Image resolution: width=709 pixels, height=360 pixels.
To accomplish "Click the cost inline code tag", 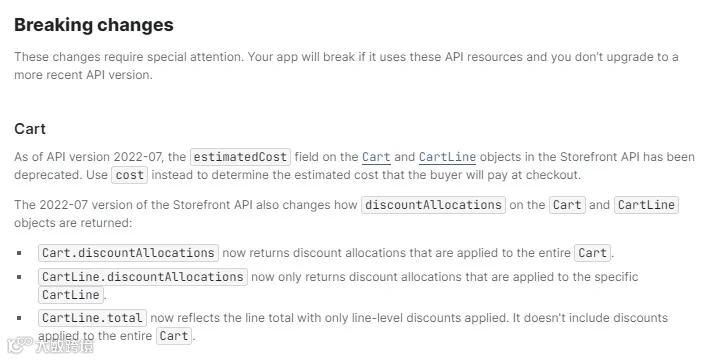I will point(129,175).
